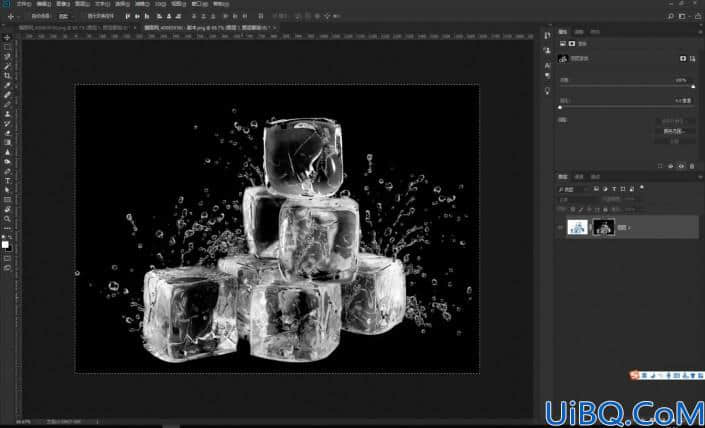Open the History panel icon in the collapsed dock
Image resolution: width=705 pixels, height=428 pixels.
pos(547,36)
